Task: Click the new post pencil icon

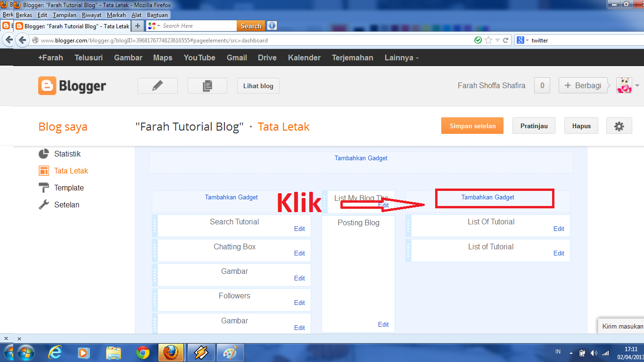Action: 157,86
